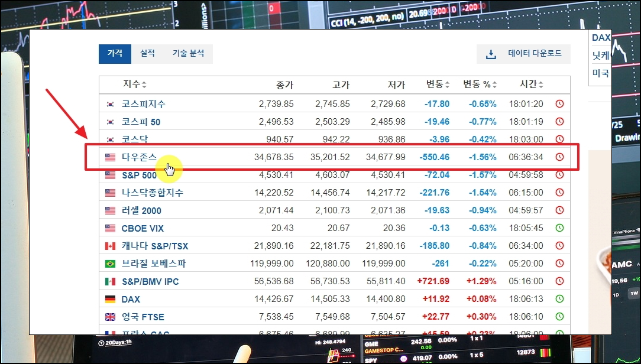This screenshot has height=364, width=641.
Task: Click the Mexico flag on S&P/BMV IPC row
Action: [110, 281]
